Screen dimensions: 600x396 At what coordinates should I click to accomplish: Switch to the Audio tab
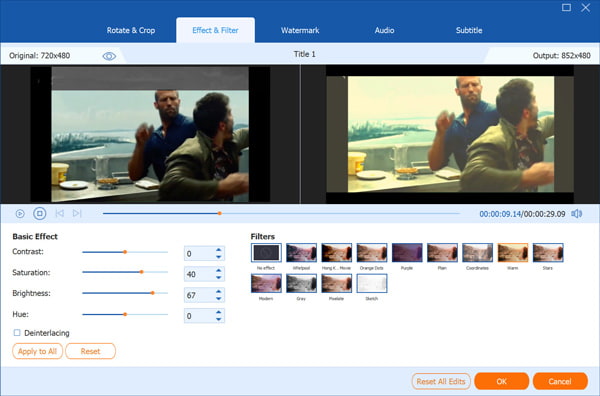pos(385,30)
